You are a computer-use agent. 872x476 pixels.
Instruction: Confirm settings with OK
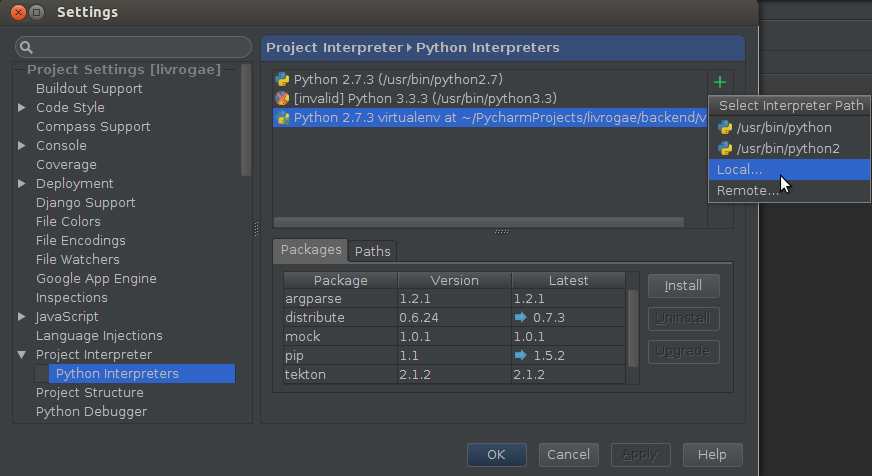(x=497, y=455)
